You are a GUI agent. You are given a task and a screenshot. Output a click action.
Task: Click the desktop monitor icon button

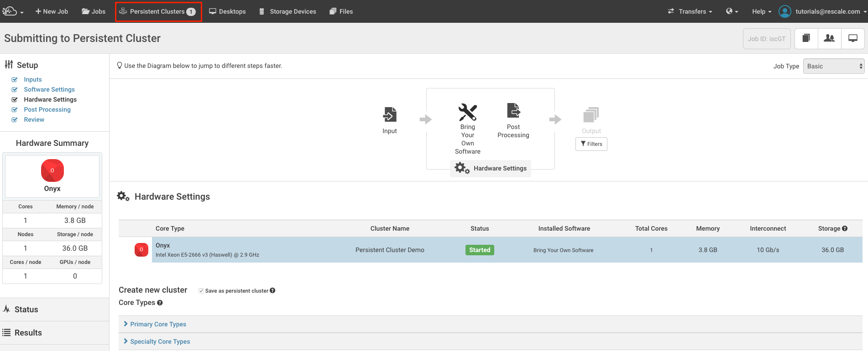852,39
